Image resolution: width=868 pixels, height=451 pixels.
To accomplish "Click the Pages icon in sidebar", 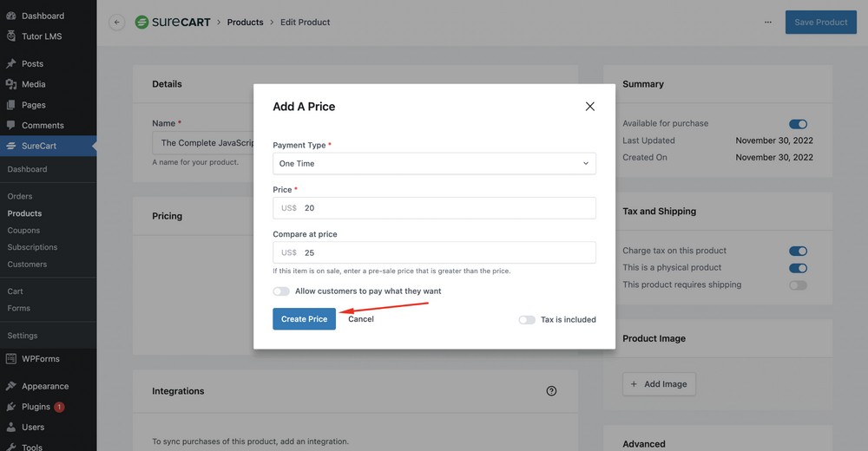I will point(11,105).
